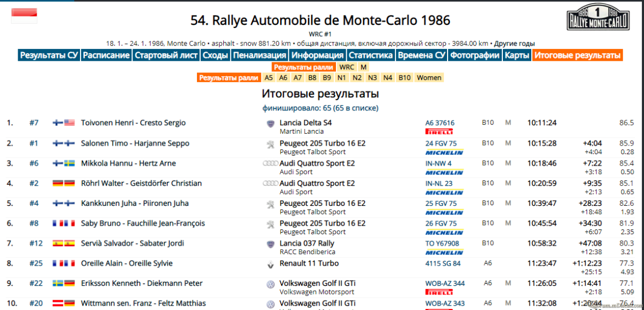Click the Michelin logo under IN-NL 23
This screenshot has height=310, width=644.
click(x=444, y=192)
